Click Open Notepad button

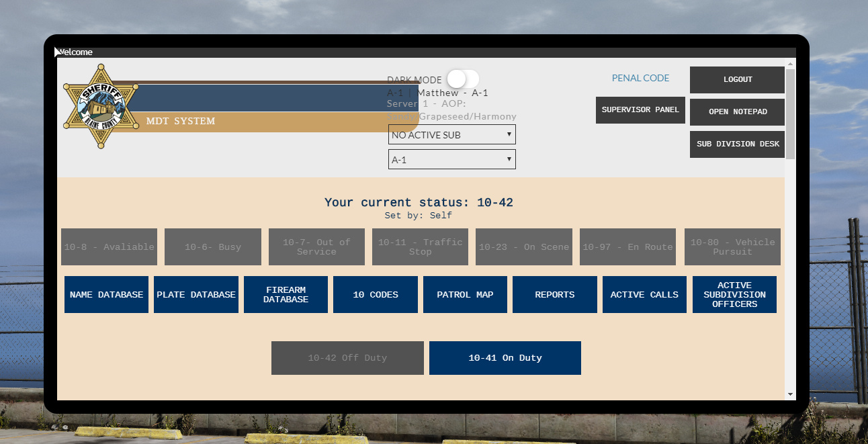pos(738,112)
